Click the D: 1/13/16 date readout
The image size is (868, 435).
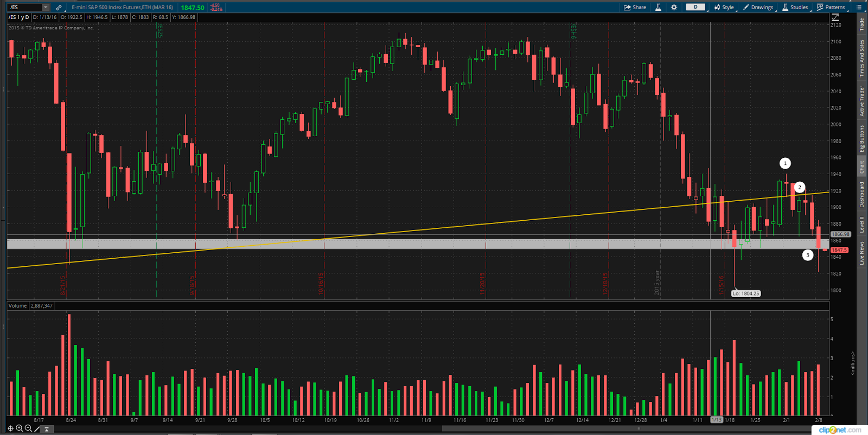pos(44,17)
